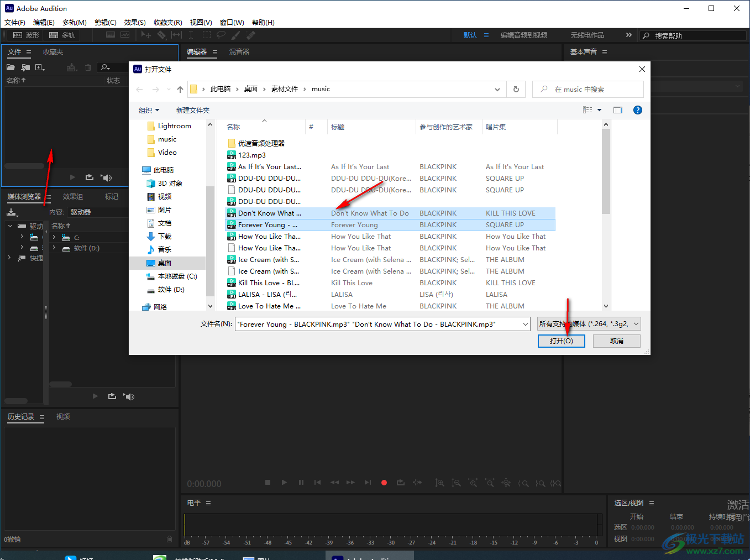Select Radio Production workspace
750x560 pixels.
pos(588,35)
